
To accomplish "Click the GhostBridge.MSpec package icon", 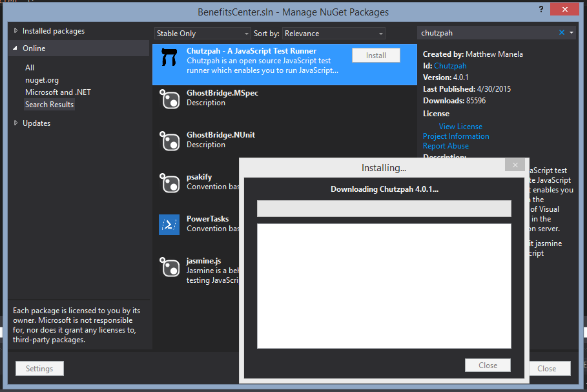I will pos(170,99).
